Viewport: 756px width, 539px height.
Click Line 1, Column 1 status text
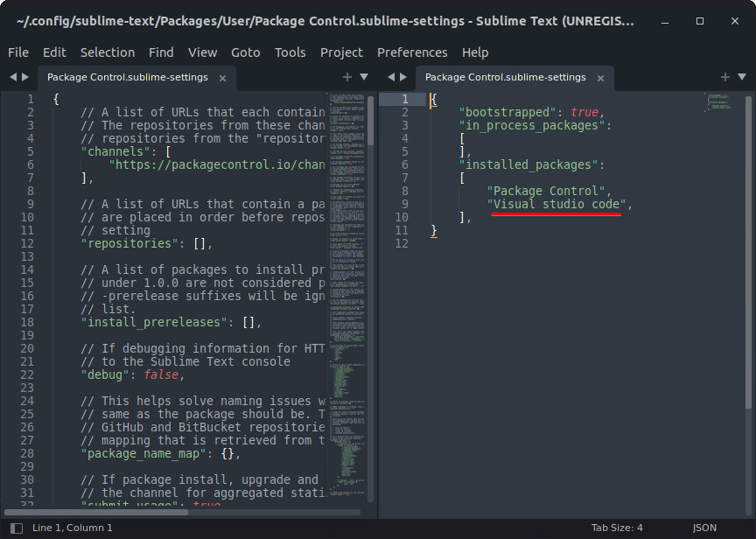73,528
